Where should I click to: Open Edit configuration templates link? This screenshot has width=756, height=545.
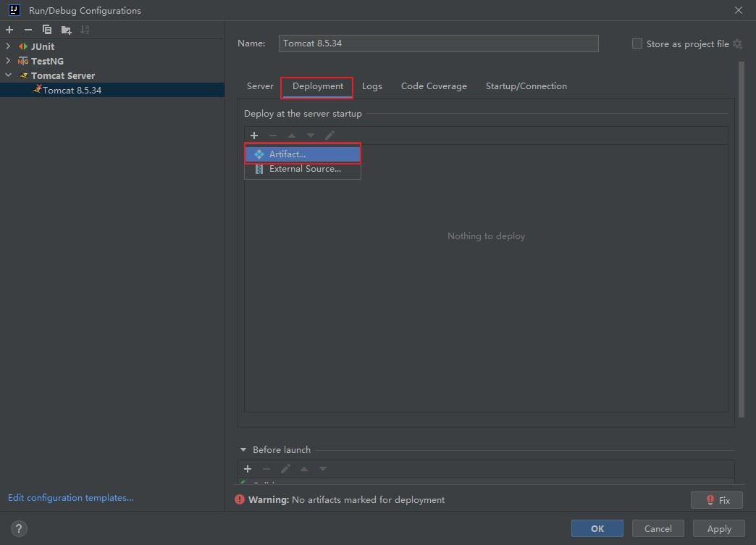point(71,498)
